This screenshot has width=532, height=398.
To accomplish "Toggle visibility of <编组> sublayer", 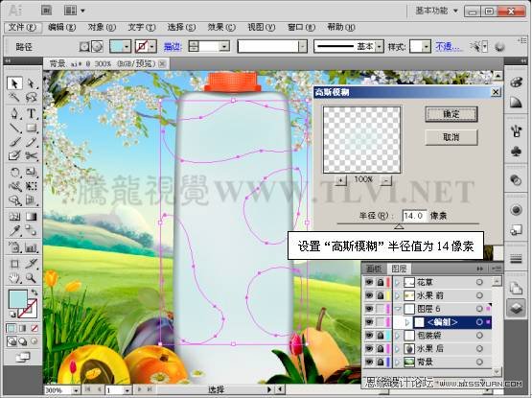I will click(x=369, y=322).
